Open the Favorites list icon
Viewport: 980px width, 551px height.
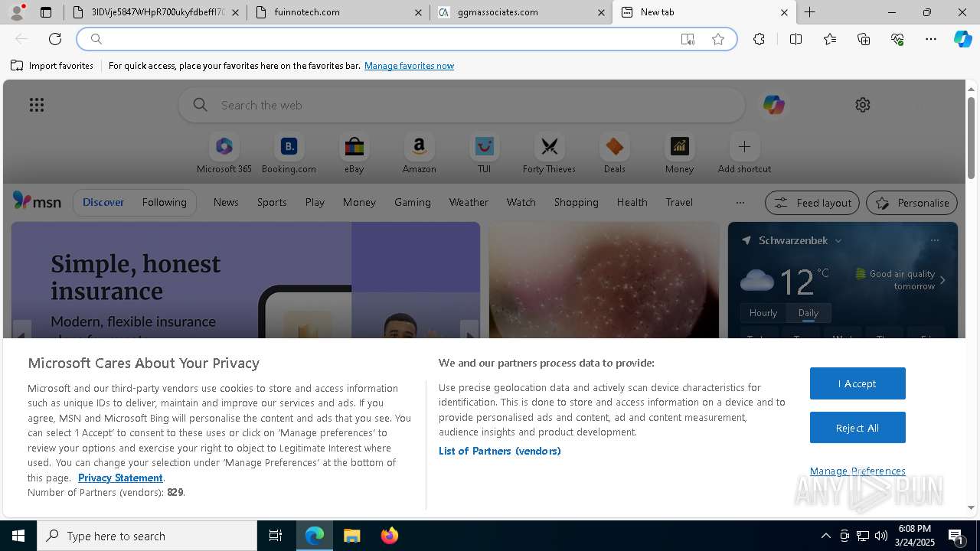(x=830, y=39)
